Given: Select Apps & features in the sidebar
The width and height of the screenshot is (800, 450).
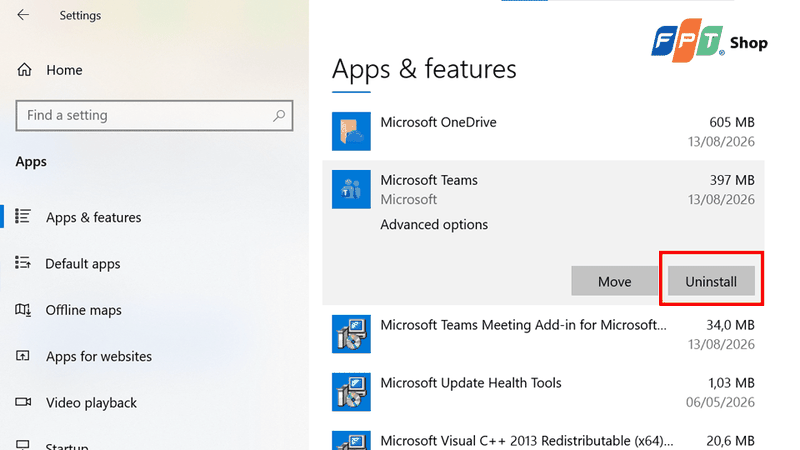Looking at the screenshot, I should (93, 217).
